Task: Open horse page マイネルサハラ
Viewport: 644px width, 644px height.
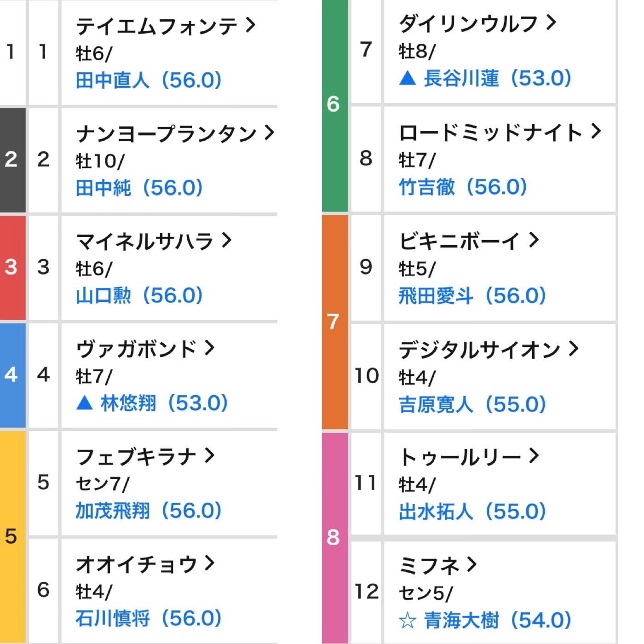Action: pyautogui.click(x=145, y=241)
